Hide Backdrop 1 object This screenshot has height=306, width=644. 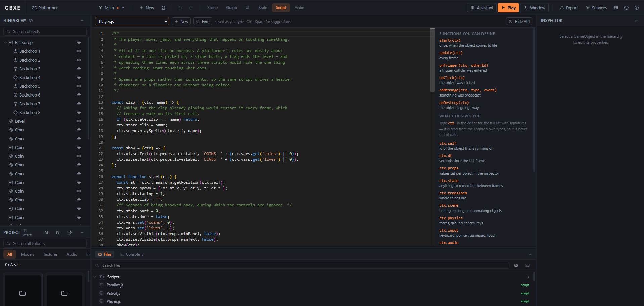click(x=79, y=51)
